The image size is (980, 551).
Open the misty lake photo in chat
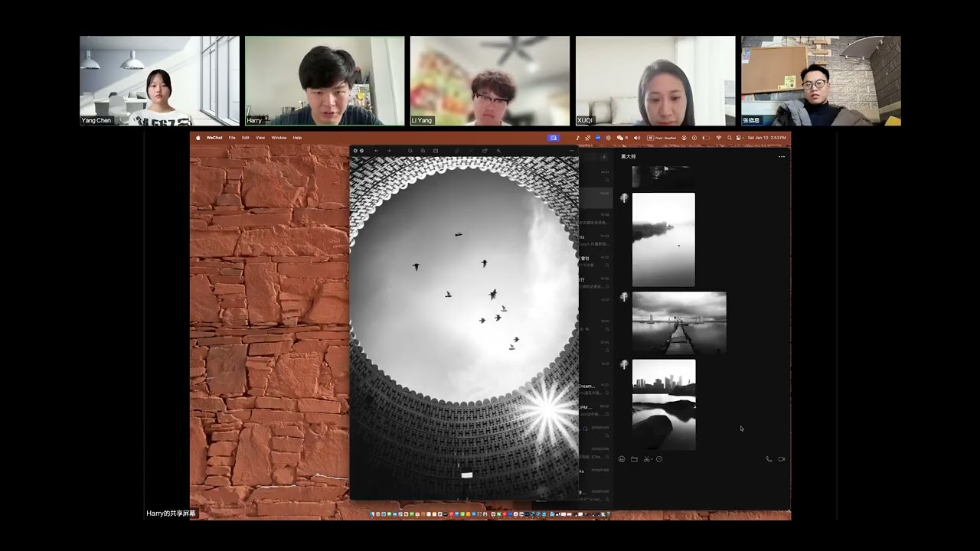point(664,240)
